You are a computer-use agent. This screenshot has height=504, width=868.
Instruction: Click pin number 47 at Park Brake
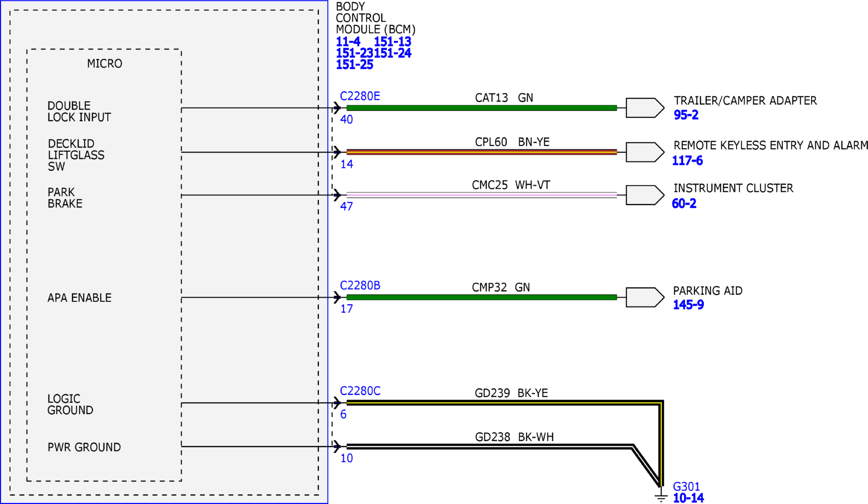point(346,206)
